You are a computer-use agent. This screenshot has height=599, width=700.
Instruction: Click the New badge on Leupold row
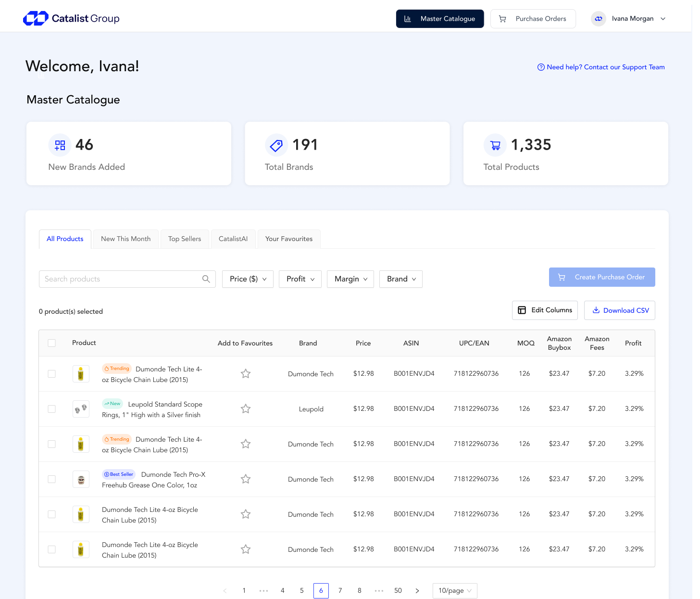112,404
